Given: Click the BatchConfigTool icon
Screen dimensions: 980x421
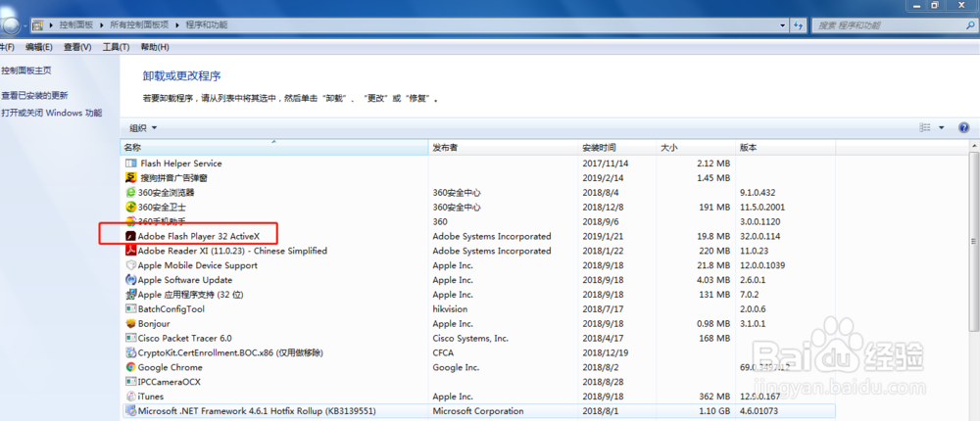Looking at the screenshot, I should (x=130, y=309).
